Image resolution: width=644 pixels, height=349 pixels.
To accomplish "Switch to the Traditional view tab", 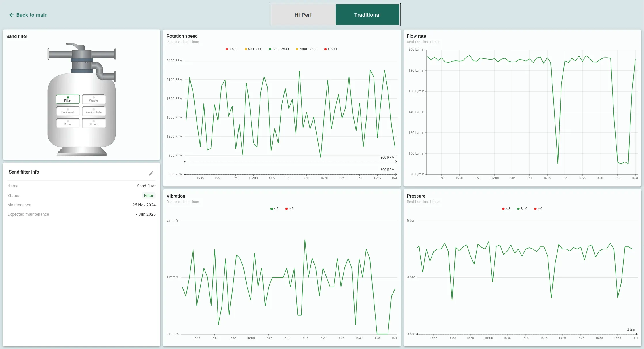I will [367, 15].
